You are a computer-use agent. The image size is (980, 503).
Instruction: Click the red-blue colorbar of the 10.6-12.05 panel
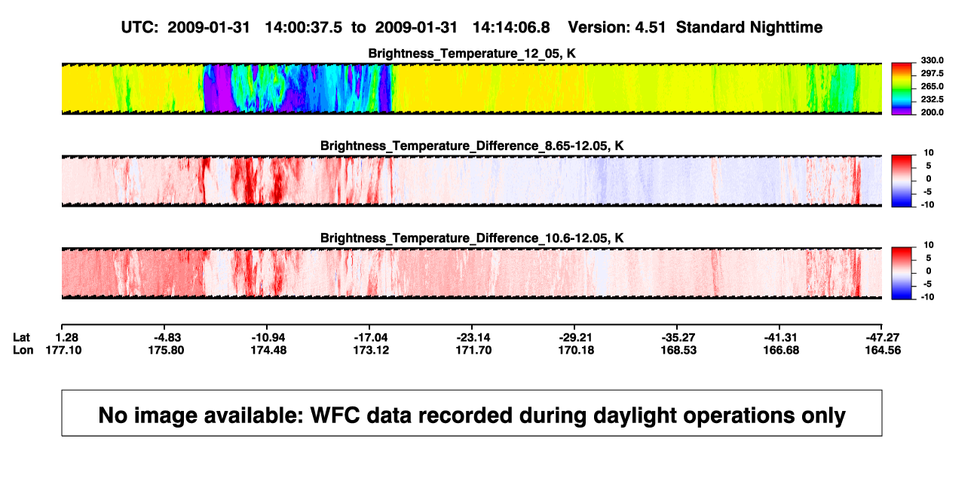click(x=902, y=273)
